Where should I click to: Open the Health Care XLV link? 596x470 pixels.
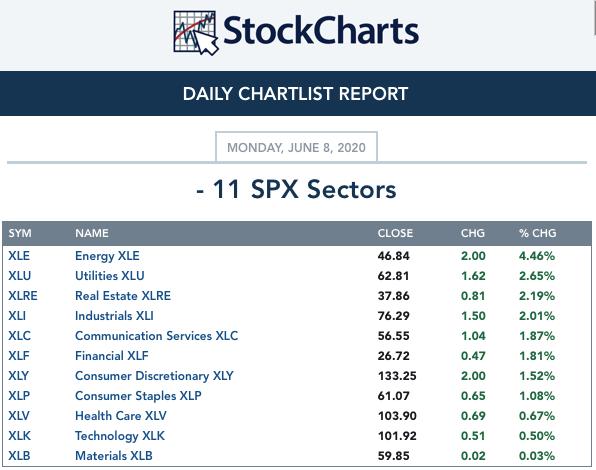pyautogui.click(x=121, y=416)
